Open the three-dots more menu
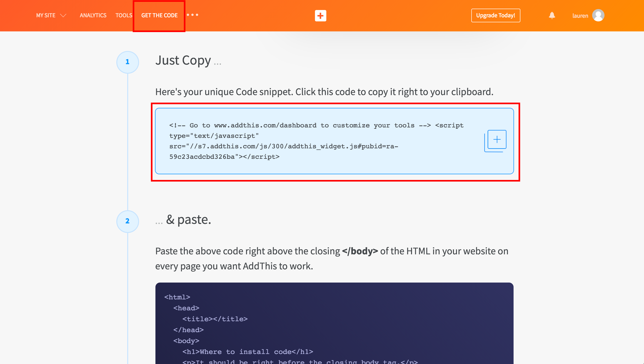Viewport: 644px width, 364px height. 192,15
